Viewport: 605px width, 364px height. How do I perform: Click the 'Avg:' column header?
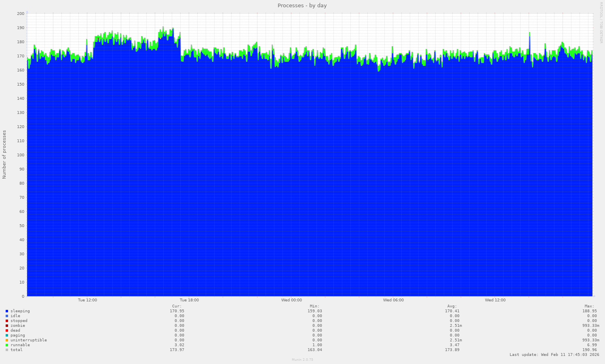click(x=452, y=306)
